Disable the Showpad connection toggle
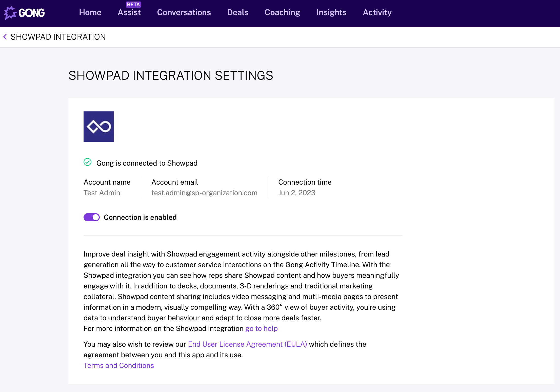Screen dimensions: 560x392 pos(92,217)
